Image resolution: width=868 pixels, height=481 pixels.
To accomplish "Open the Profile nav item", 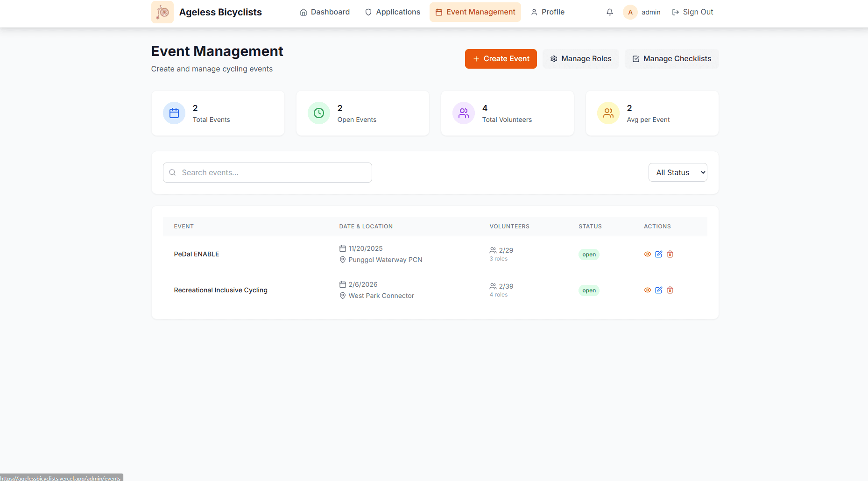I will pyautogui.click(x=548, y=12).
